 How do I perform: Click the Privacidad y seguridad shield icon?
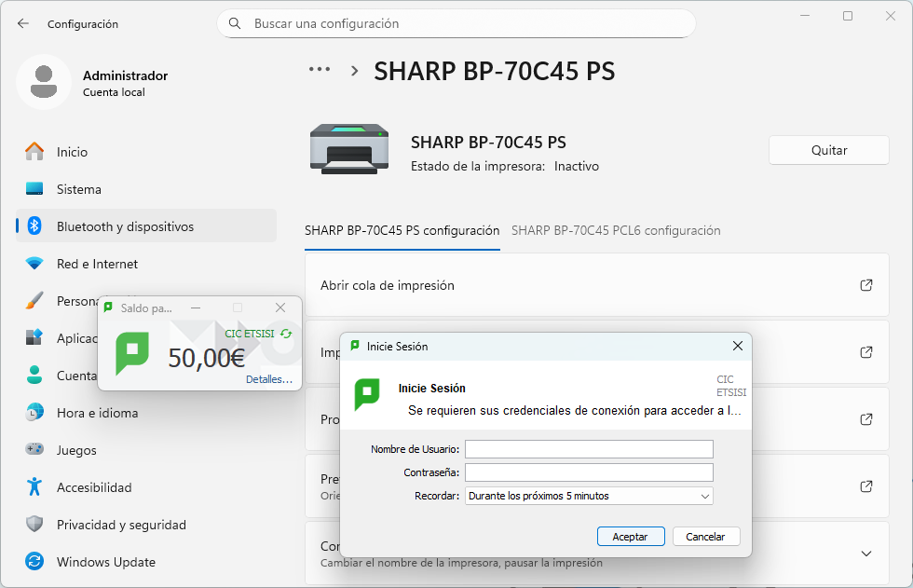point(34,524)
